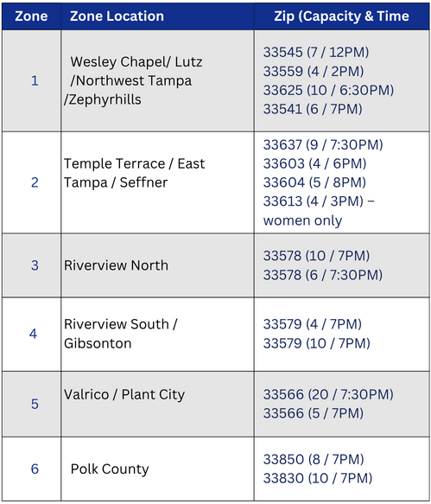The image size is (431, 504).
Task: Select zip entry 33579 (4 / 7PM)
Action: point(312,324)
